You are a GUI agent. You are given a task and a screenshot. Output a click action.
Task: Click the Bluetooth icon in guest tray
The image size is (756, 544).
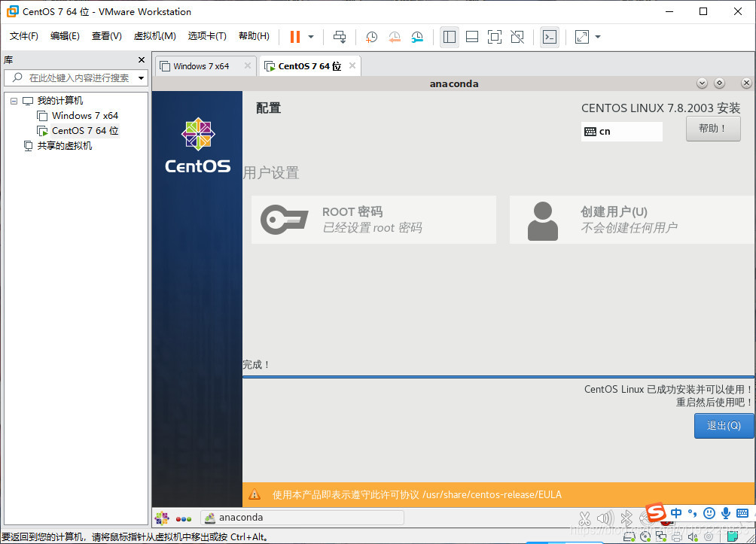pyautogui.click(x=626, y=518)
